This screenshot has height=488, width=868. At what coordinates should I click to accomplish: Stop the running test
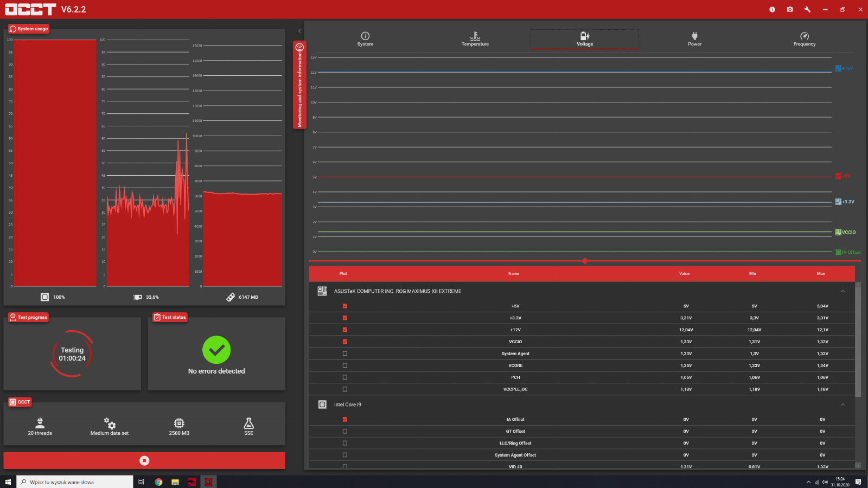pos(144,460)
